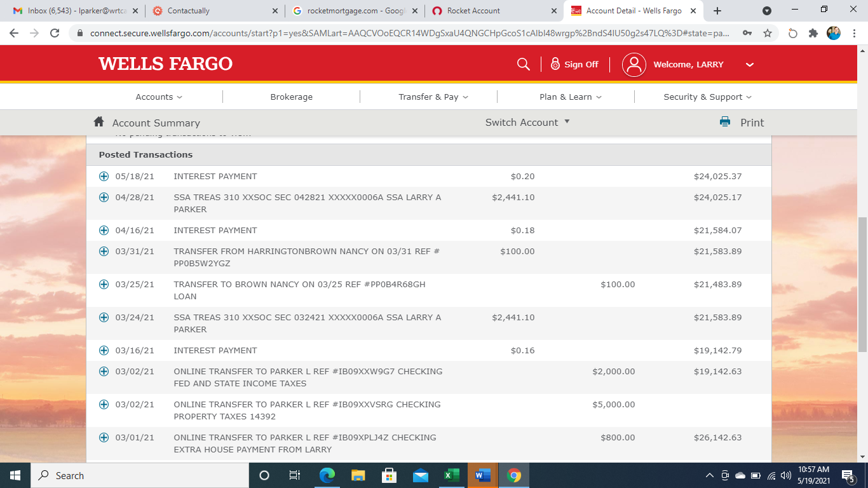
Task: Expand the $5,000.00 property taxes transfer
Action: tap(104, 404)
